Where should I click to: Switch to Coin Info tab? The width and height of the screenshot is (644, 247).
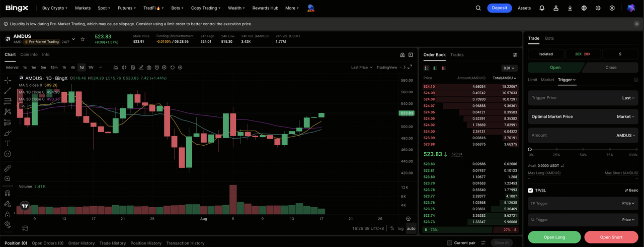coord(29,54)
